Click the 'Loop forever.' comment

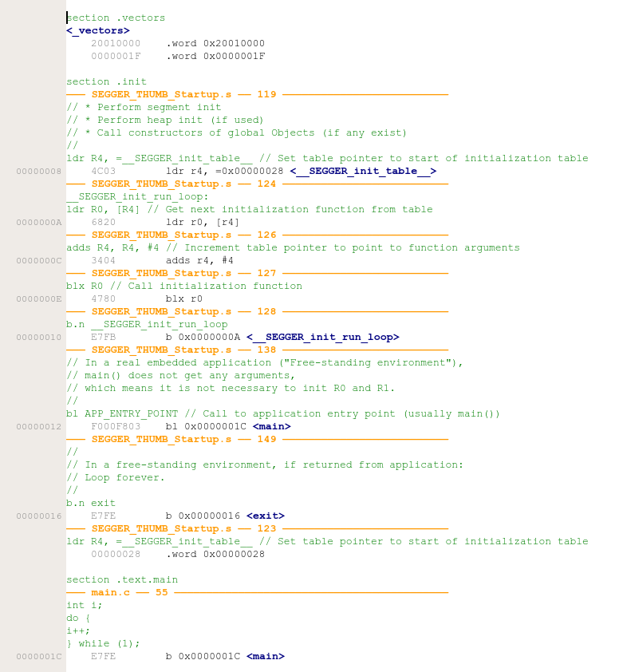115,478
